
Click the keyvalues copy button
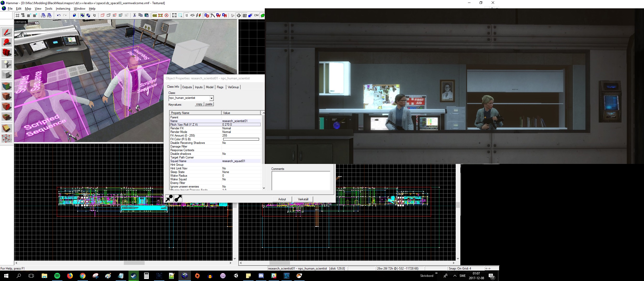click(x=199, y=104)
